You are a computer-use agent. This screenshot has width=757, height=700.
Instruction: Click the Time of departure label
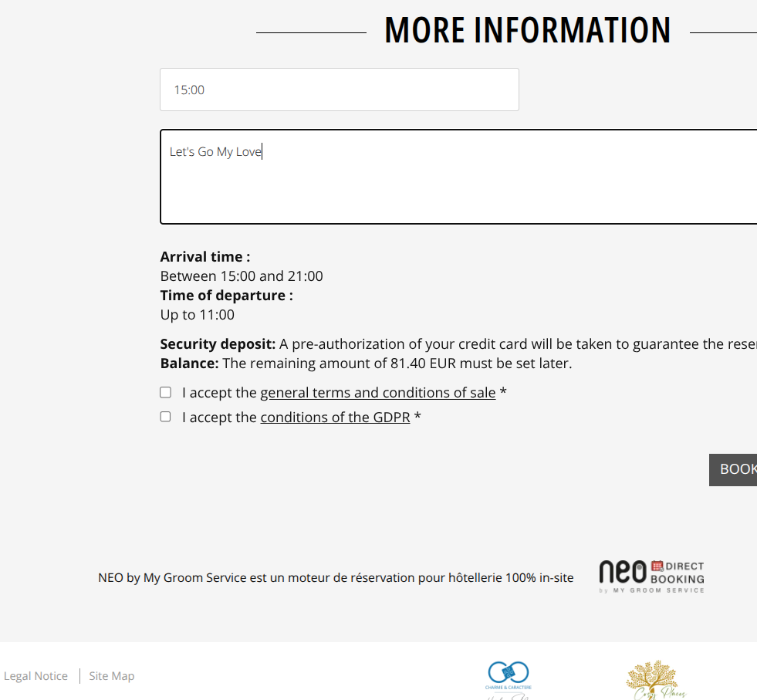(x=226, y=296)
